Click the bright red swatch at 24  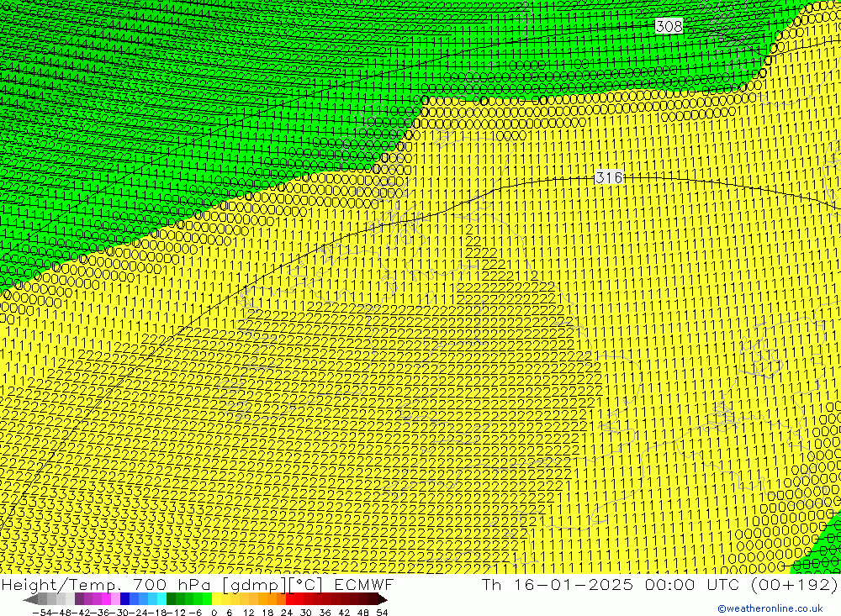290,600
